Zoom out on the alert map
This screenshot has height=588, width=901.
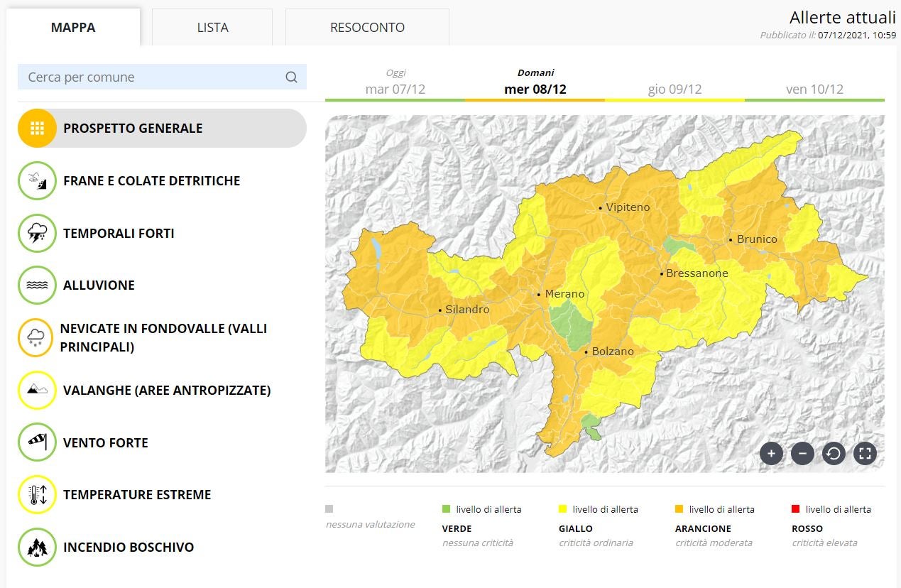click(802, 452)
